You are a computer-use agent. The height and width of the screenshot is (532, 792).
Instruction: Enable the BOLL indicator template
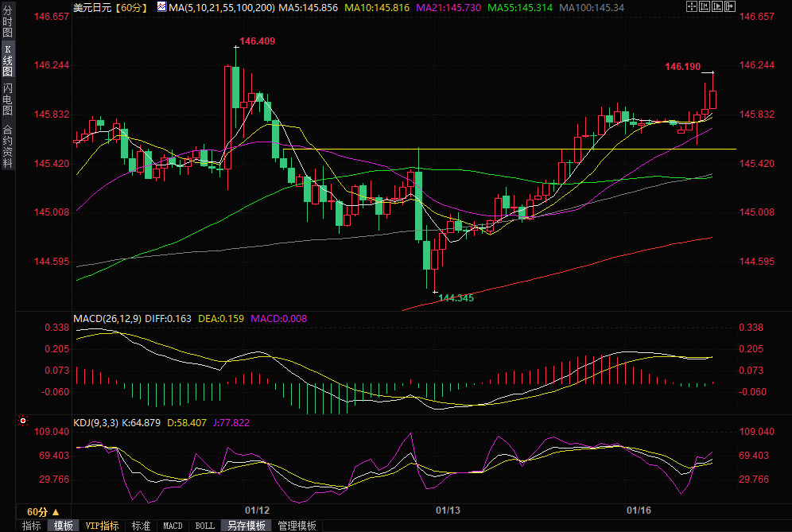coord(204,526)
